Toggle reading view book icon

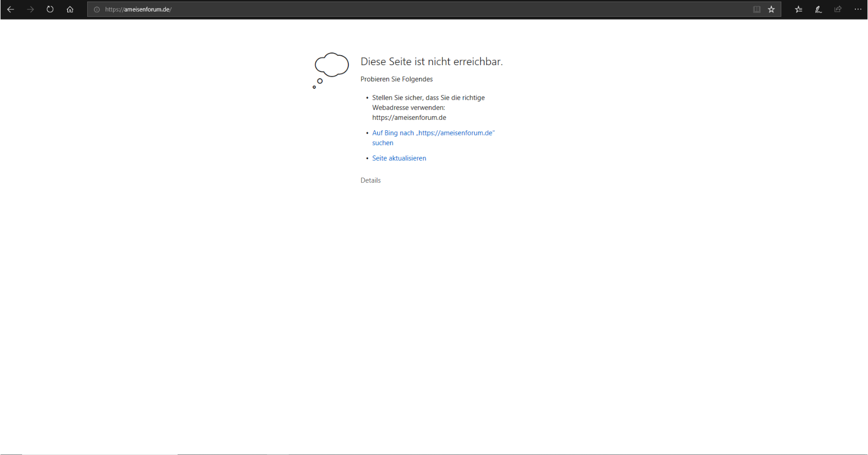757,9
